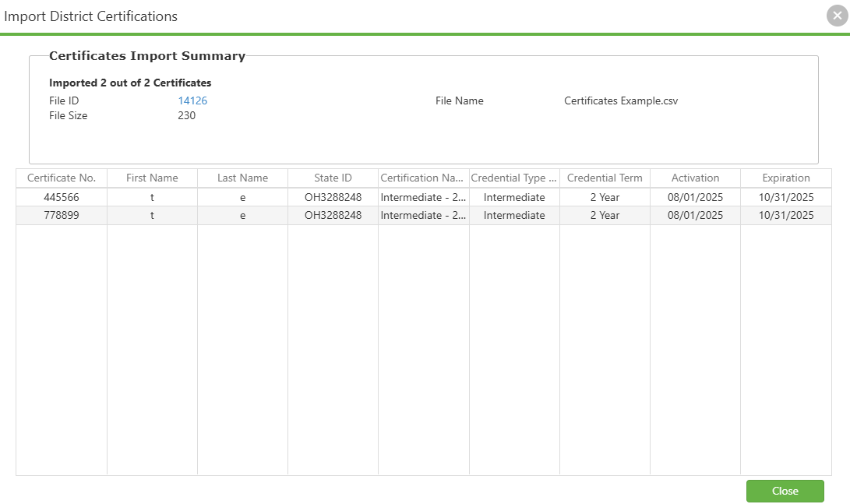The height and width of the screenshot is (504, 850).
Task: Click 2 Year term in row 778899
Action: 605,215
